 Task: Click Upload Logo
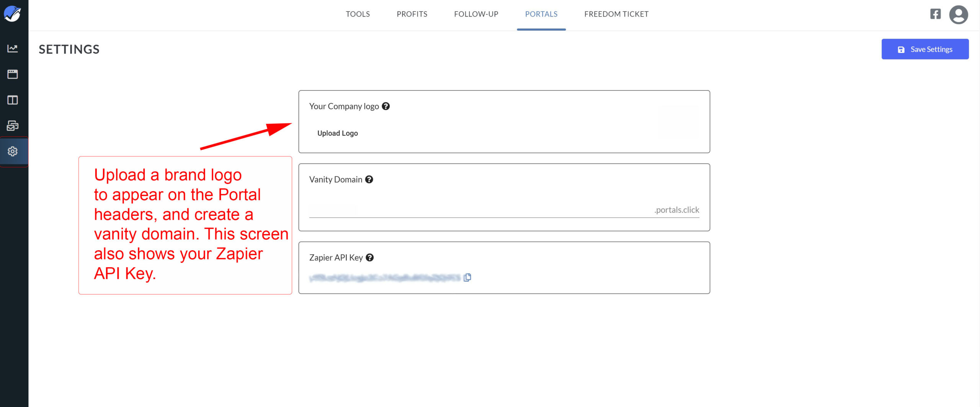[337, 133]
